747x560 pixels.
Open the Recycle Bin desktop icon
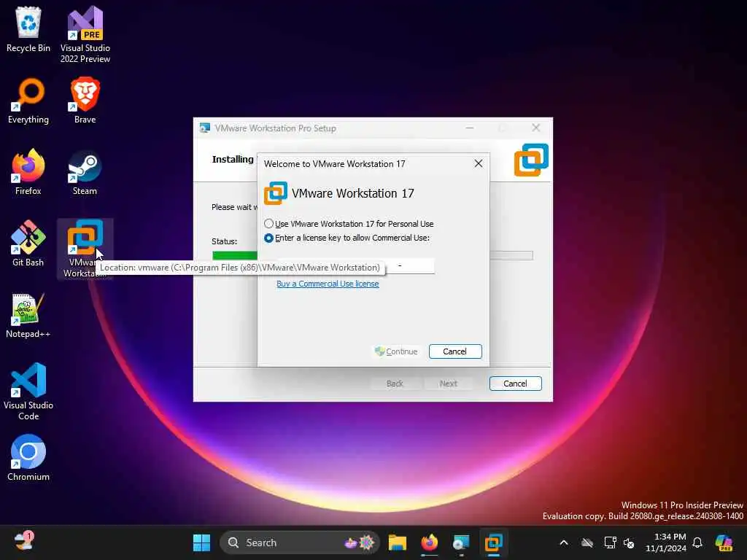28,29
